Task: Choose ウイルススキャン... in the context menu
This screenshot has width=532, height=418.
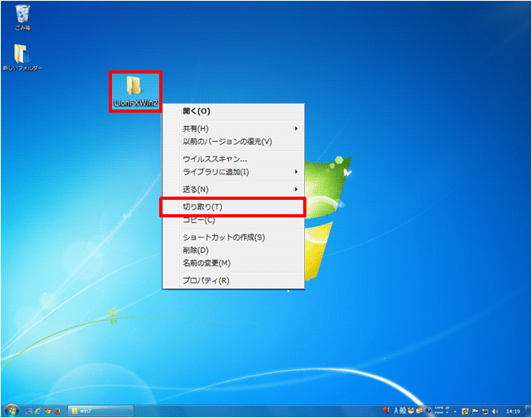Action: 234,159
